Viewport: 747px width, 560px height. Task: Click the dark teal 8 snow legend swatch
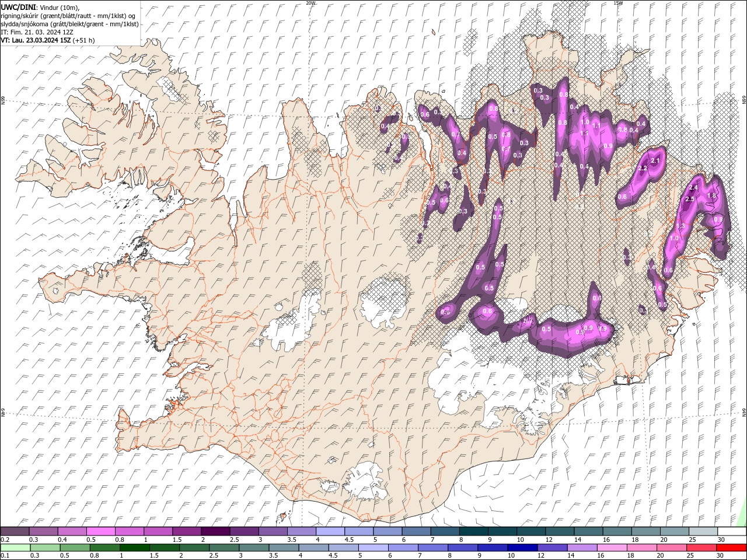coord(474,531)
